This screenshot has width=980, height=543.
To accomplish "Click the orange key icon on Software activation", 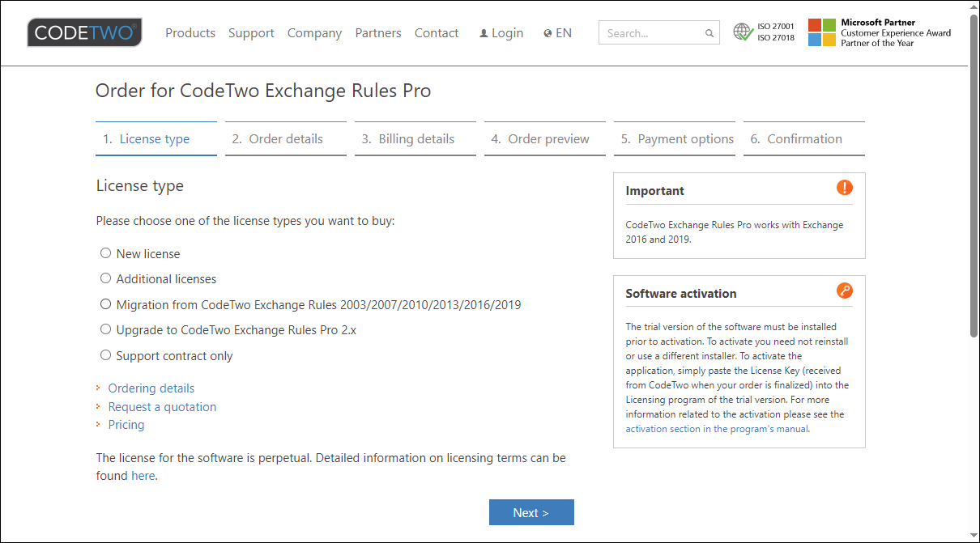I will [845, 291].
